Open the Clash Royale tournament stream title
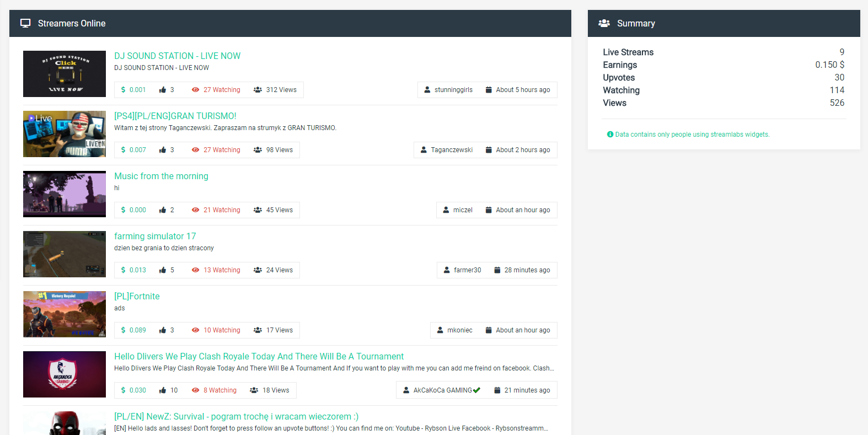 [259, 356]
